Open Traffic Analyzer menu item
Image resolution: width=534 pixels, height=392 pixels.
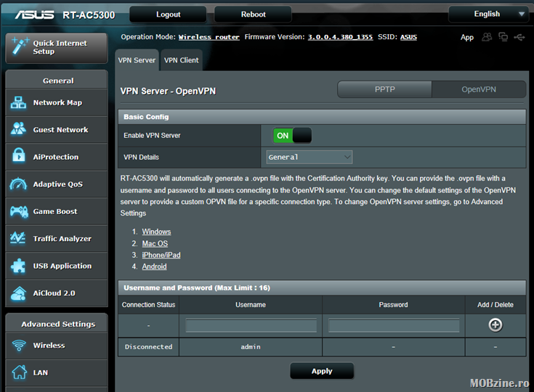57,239
